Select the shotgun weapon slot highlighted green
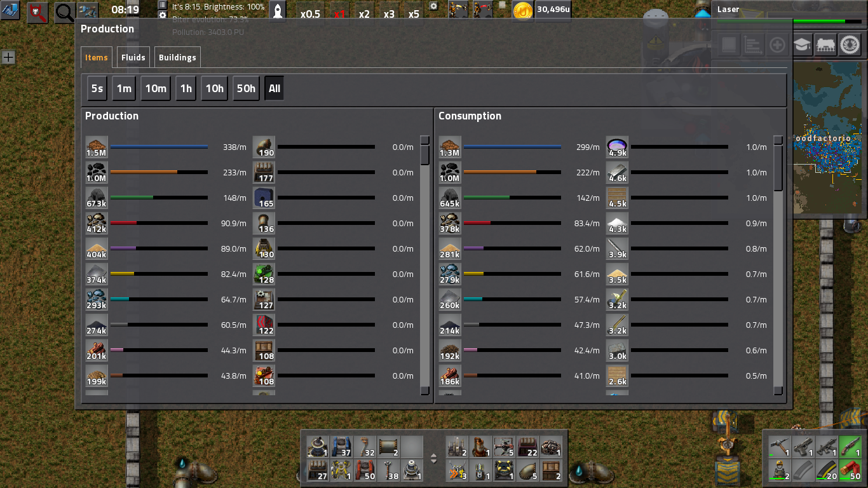 (x=850, y=447)
